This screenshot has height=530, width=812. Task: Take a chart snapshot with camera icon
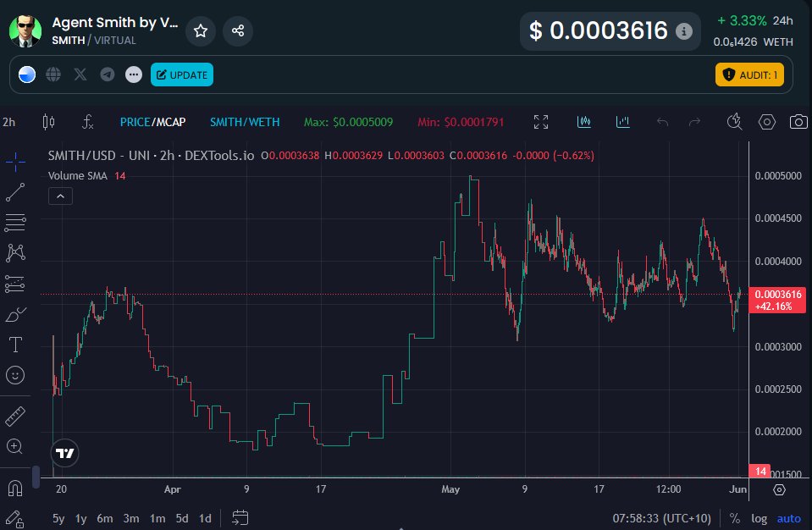pyautogui.click(x=798, y=122)
